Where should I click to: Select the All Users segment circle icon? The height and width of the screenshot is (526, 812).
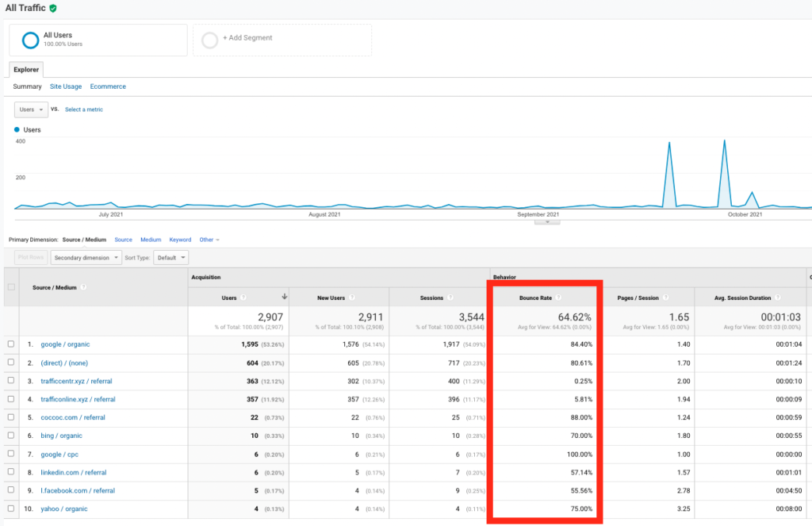(31, 39)
